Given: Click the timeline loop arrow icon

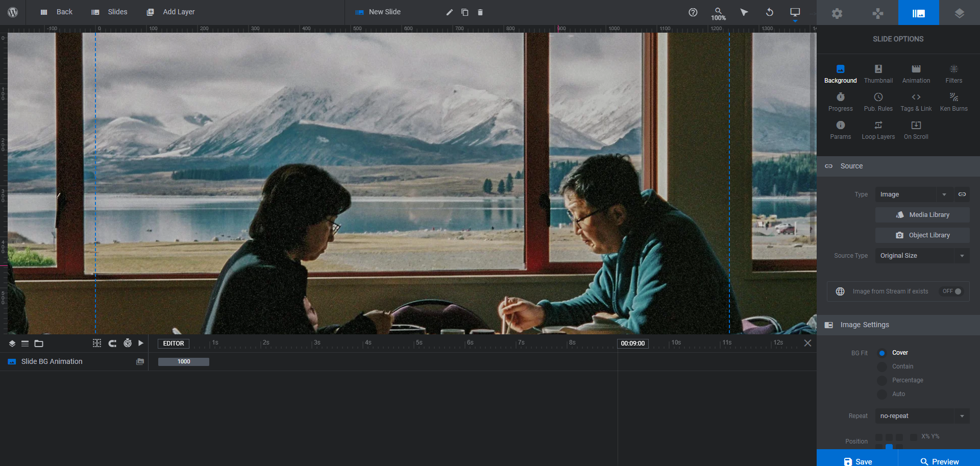Looking at the screenshot, I should coord(112,344).
